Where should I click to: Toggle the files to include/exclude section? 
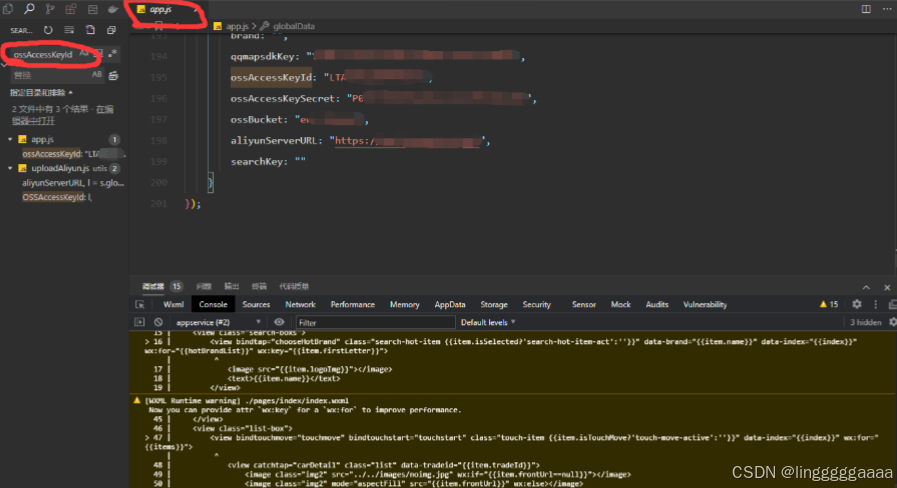coord(41,92)
